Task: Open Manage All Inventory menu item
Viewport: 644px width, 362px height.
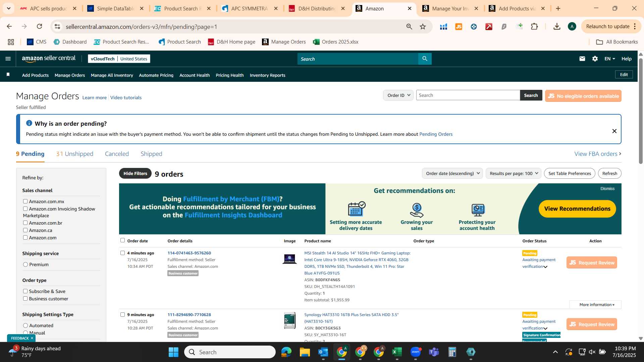Action: (x=112, y=75)
